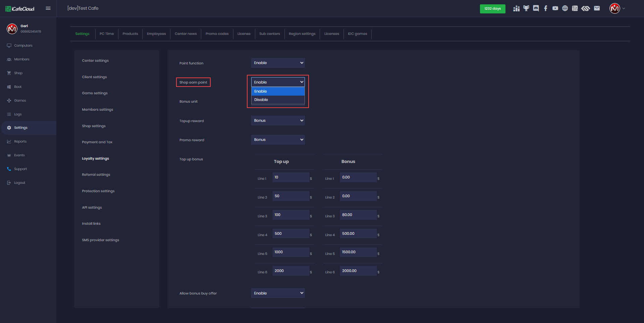The image size is (644, 323).
Task: Click the green 1232 days button
Action: point(492,9)
